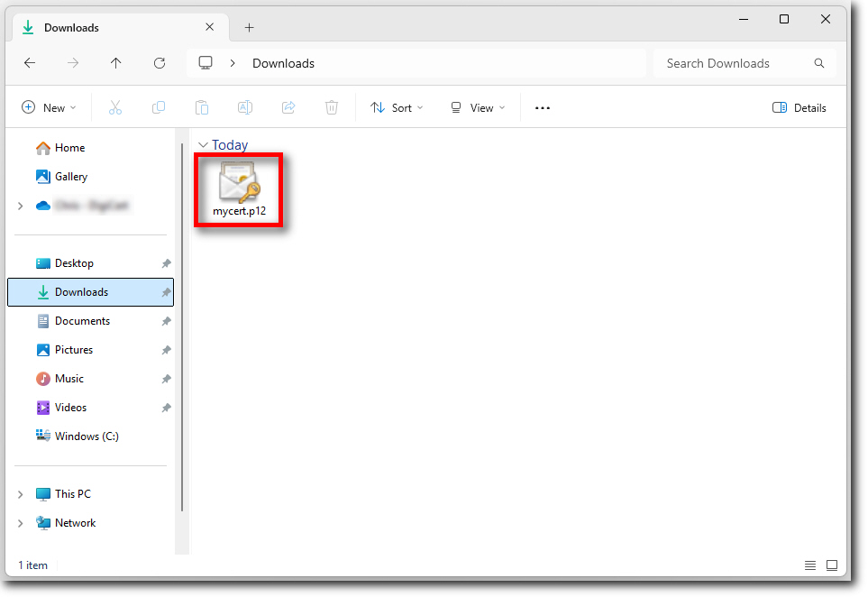
Task: Open the View dropdown menu
Action: point(477,107)
